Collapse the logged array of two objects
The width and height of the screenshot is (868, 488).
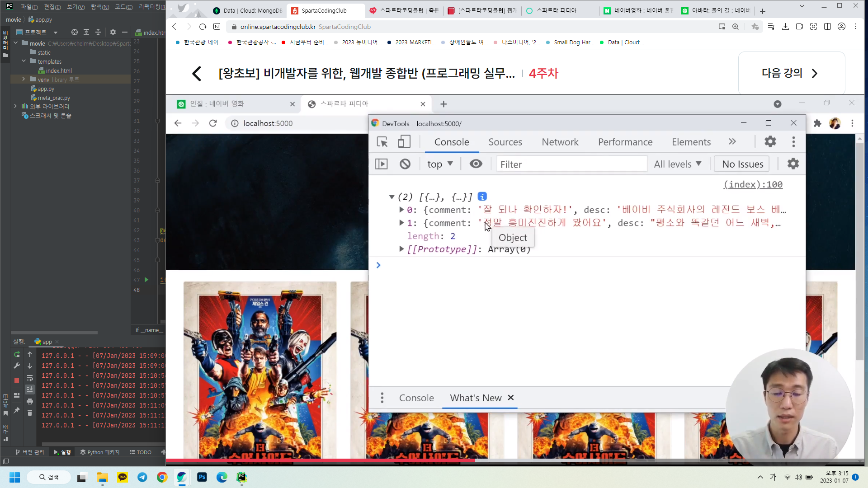pos(392,197)
